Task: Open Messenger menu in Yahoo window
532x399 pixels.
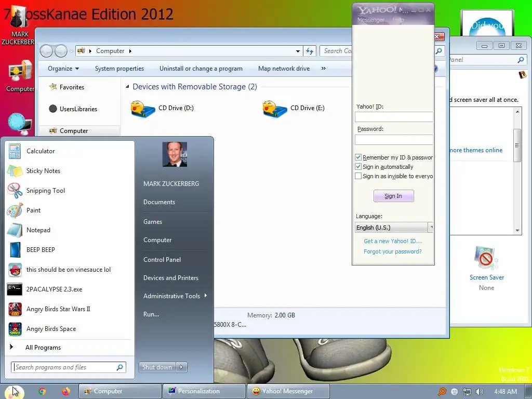Action: 371,20
